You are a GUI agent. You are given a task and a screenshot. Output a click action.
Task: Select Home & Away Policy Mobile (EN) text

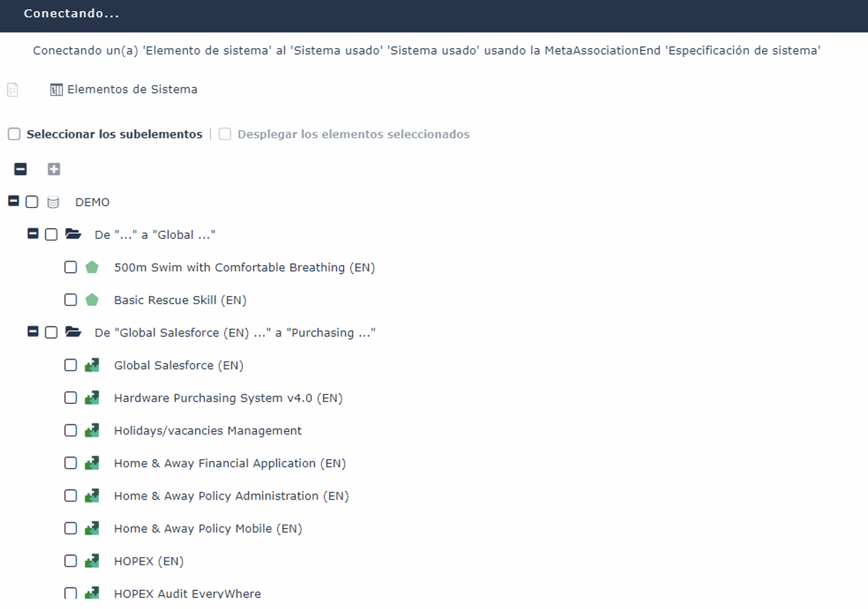point(208,528)
